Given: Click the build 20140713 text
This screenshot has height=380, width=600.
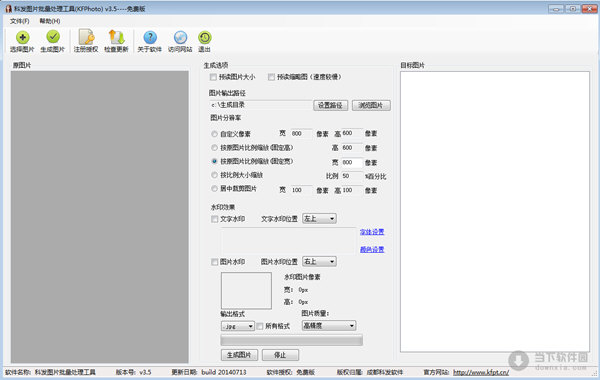Looking at the screenshot, I should pyautogui.click(x=224, y=372).
